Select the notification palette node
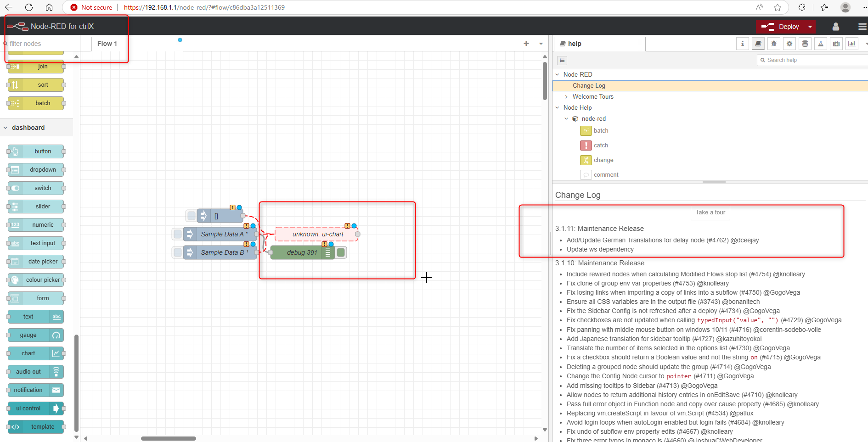Image resolution: width=868 pixels, height=442 pixels. [36, 390]
